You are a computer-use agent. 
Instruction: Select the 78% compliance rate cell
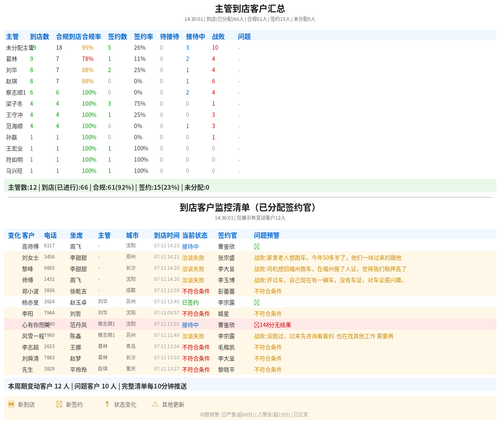[x=88, y=59]
